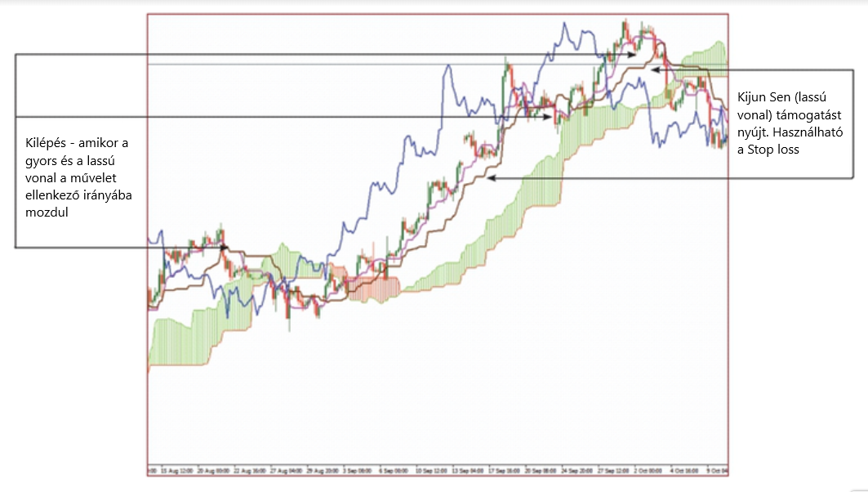Click the '24 Sep 20:00' time axis label
The image size is (868, 492).
pos(576,471)
